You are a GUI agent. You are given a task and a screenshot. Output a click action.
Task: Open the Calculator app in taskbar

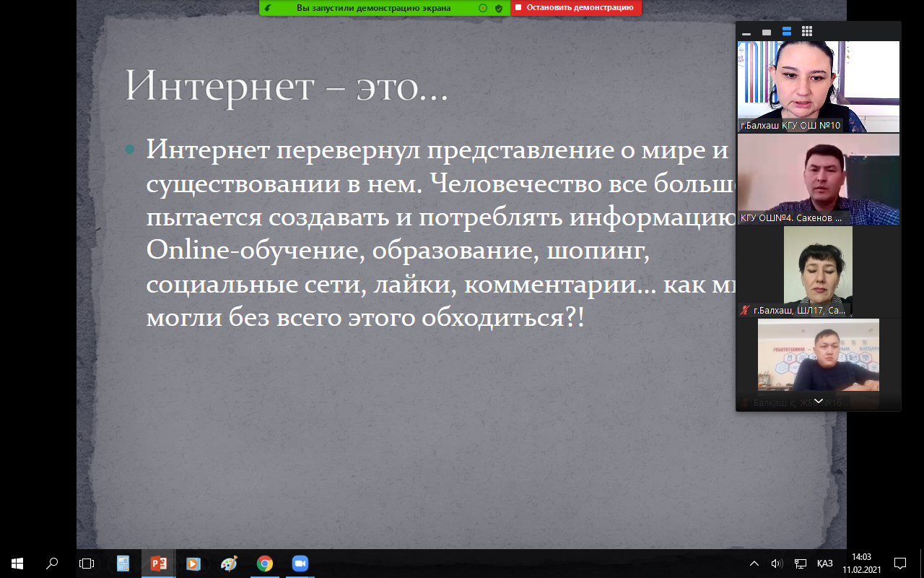123,564
